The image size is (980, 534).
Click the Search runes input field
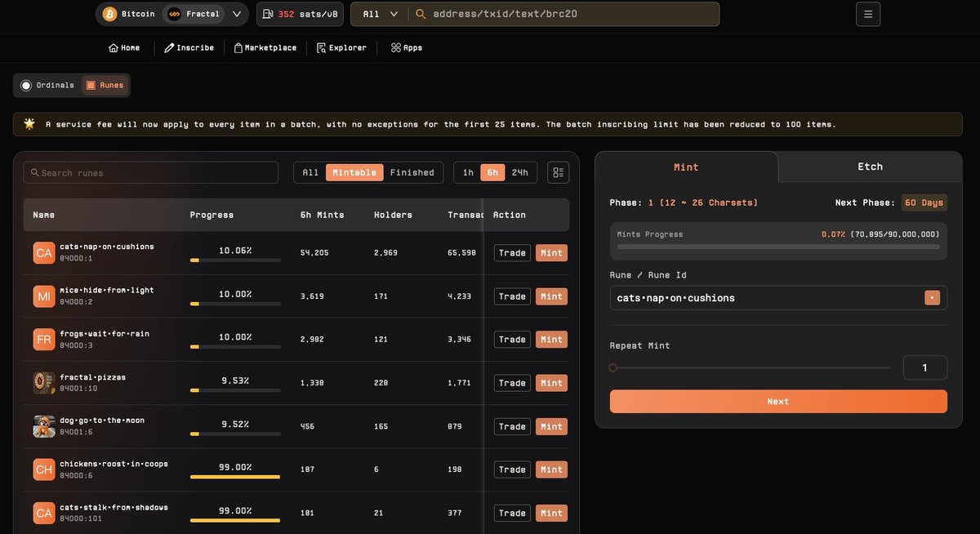[151, 172]
